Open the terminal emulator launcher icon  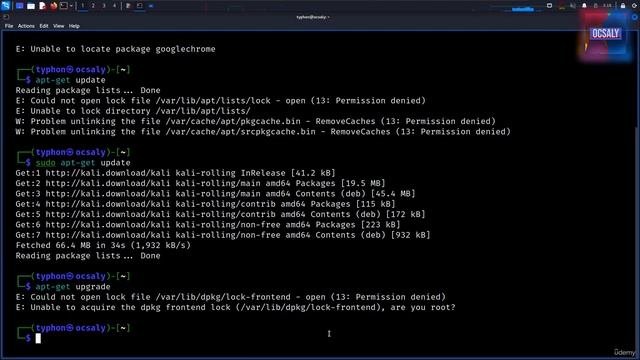tap(64, 6)
